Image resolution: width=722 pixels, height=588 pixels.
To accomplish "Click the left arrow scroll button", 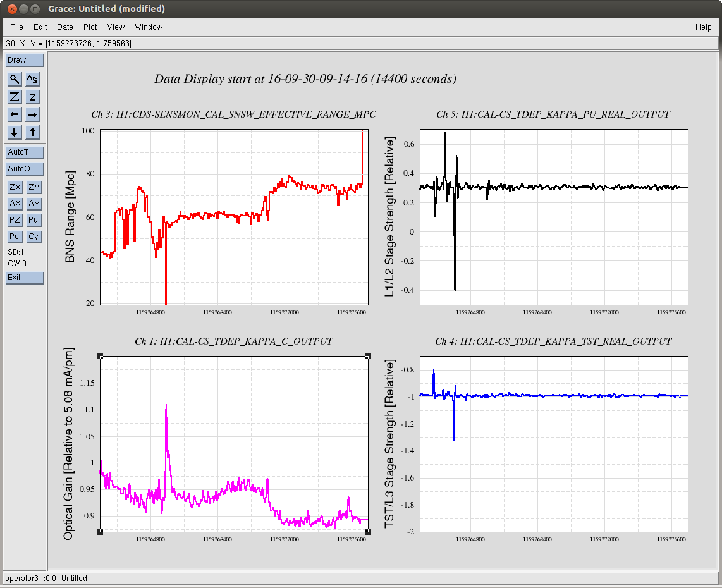I will tap(15, 114).
